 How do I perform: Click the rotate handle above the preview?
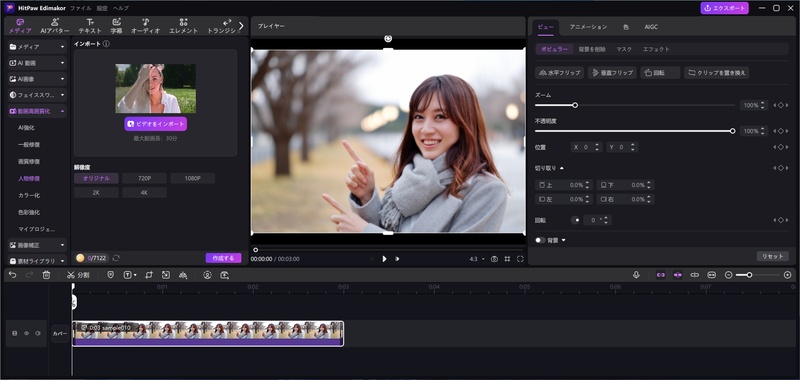click(x=388, y=39)
